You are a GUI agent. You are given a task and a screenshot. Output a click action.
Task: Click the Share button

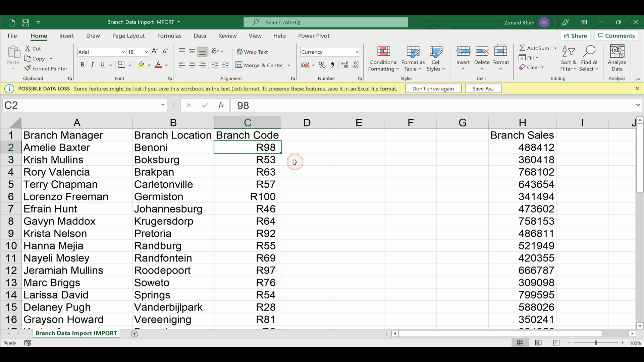click(576, 36)
